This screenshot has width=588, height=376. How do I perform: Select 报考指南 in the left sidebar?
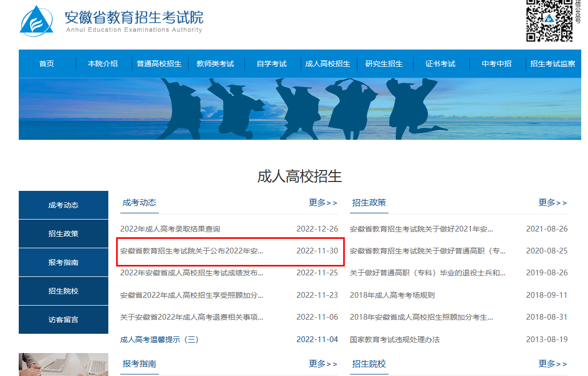[x=63, y=262]
